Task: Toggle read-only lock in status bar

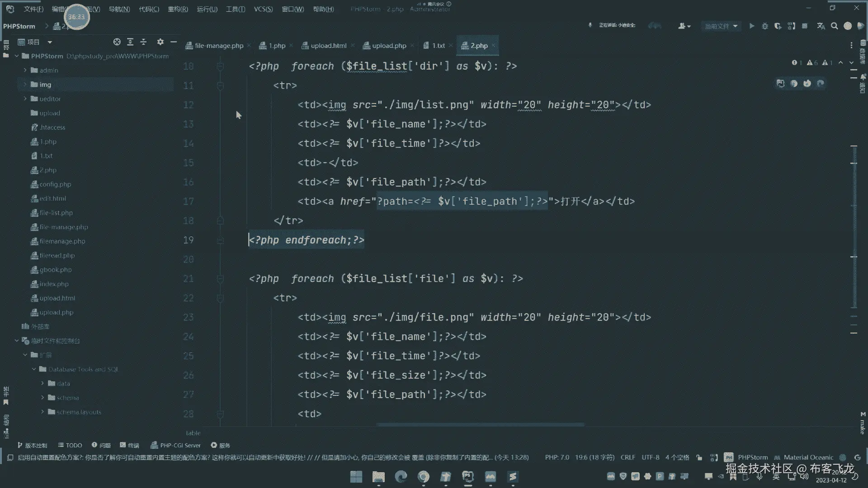Action: (699, 457)
